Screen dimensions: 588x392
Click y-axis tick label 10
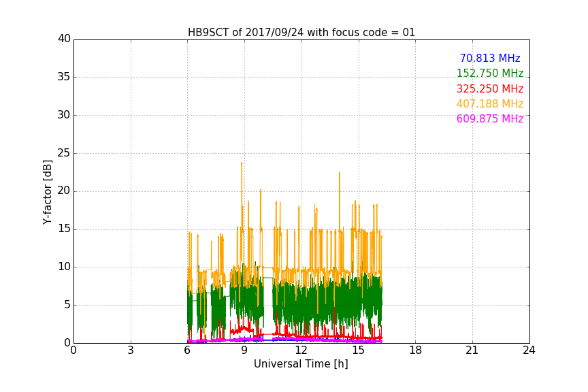tap(64, 267)
